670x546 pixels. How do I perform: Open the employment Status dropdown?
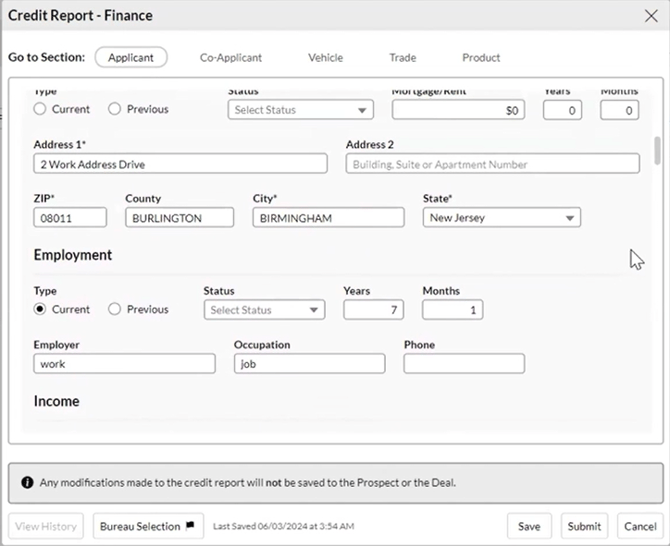(264, 310)
